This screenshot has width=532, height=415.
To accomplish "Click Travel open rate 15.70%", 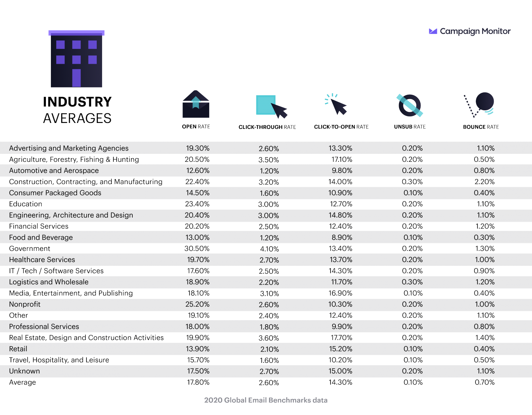I will tap(198, 360).
